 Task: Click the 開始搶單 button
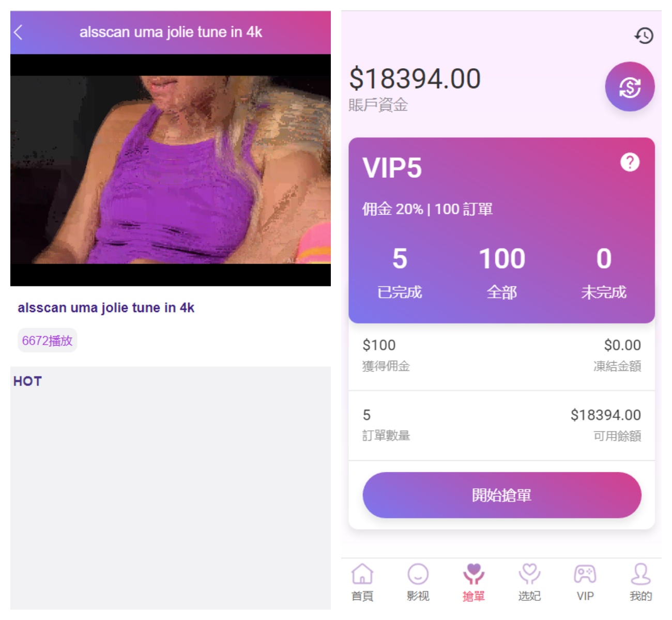click(x=502, y=495)
